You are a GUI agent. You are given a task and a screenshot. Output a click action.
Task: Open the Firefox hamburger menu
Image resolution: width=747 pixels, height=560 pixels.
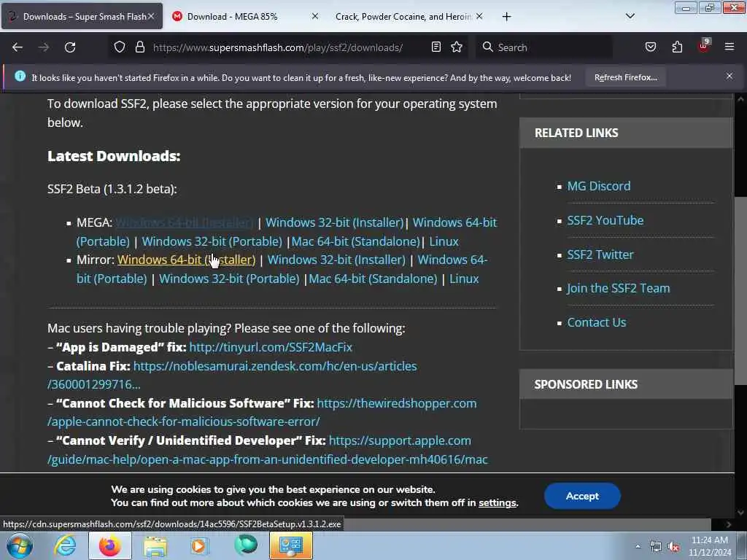click(729, 47)
